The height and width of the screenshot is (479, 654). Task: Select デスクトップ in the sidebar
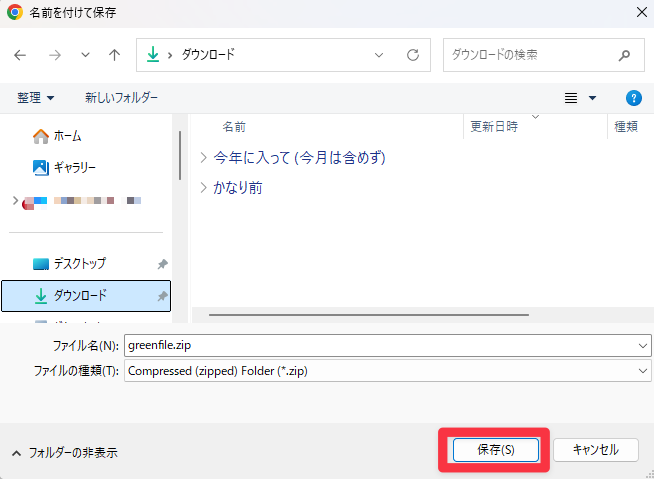[x=79, y=263]
